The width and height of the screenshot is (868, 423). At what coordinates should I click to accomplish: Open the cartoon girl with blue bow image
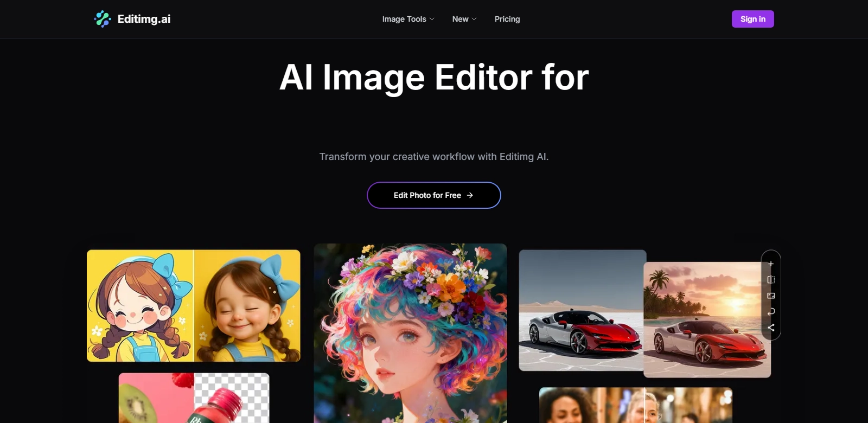pos(193,305)
